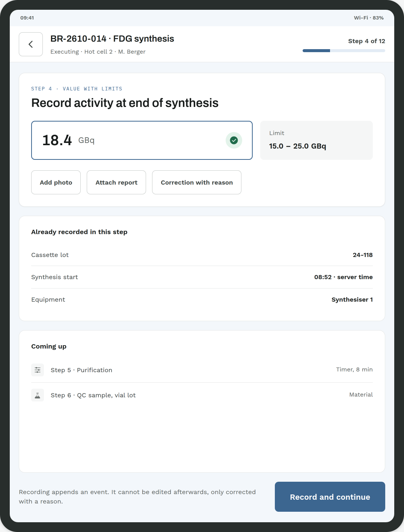Click the 'Material' step type label

361,395
